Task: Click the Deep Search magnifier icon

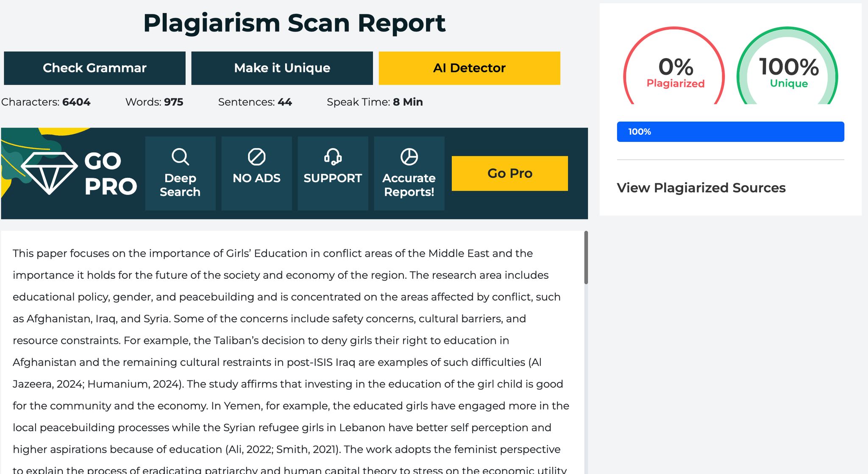Action: tap(180, 157)
